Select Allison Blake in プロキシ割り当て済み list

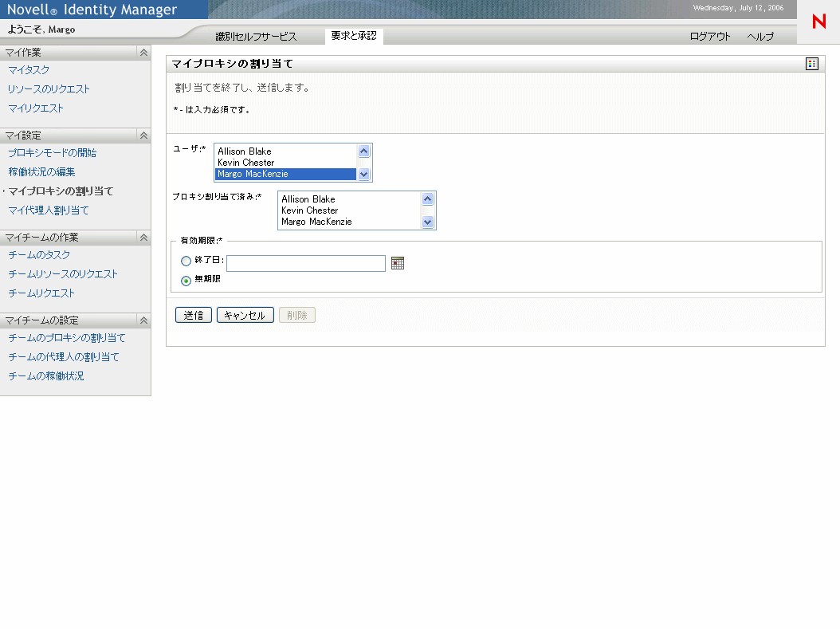coord(349,199)
